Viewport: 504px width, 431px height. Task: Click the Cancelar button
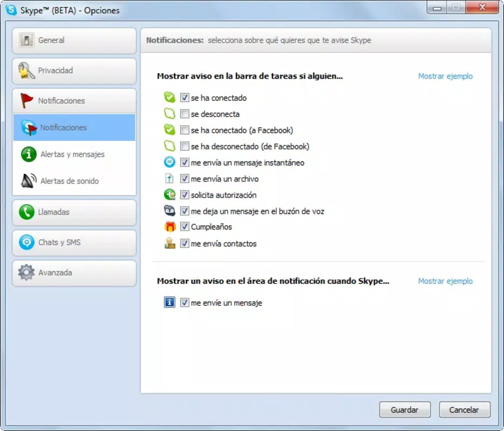[465, 409]
